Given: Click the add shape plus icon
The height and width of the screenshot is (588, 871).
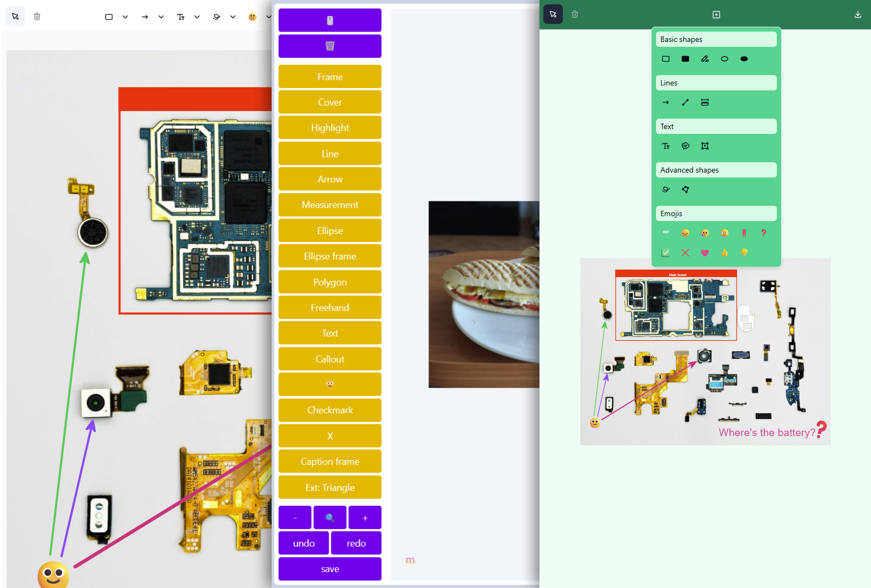Looking at the screenshot, I should pos(716,15).
